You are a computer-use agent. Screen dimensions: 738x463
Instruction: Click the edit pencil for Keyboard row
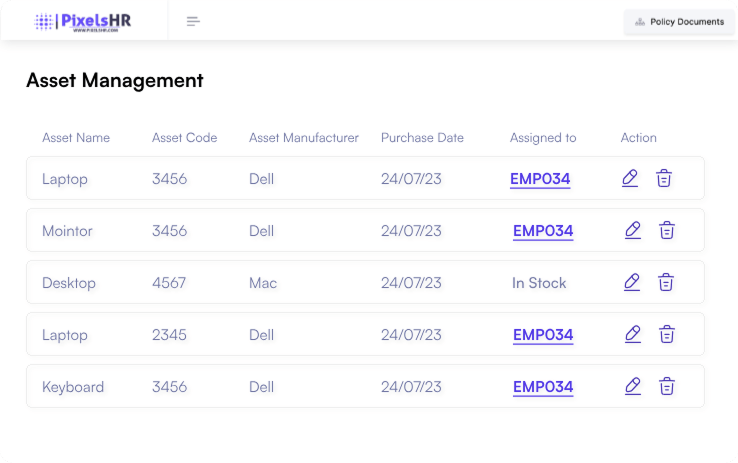(632, 386)
